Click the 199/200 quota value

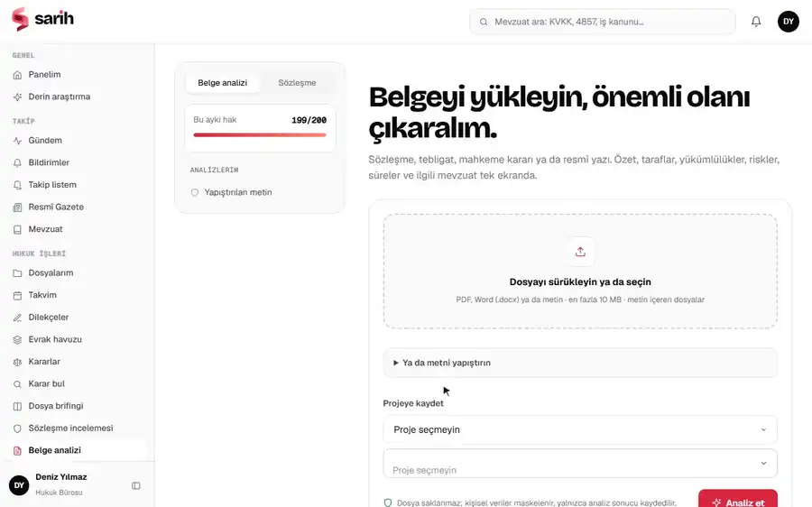point(309,120)
